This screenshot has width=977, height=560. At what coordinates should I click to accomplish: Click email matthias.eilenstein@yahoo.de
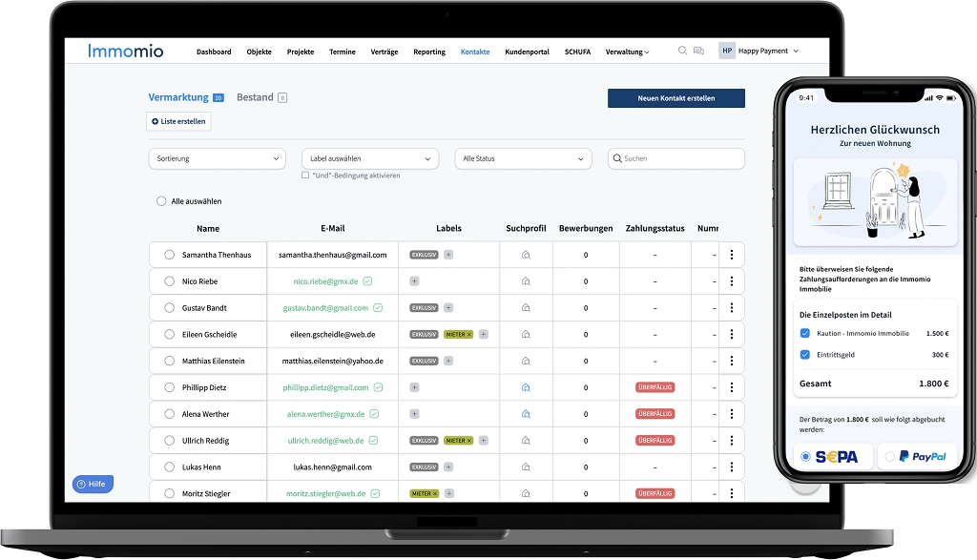pos(333,361)
